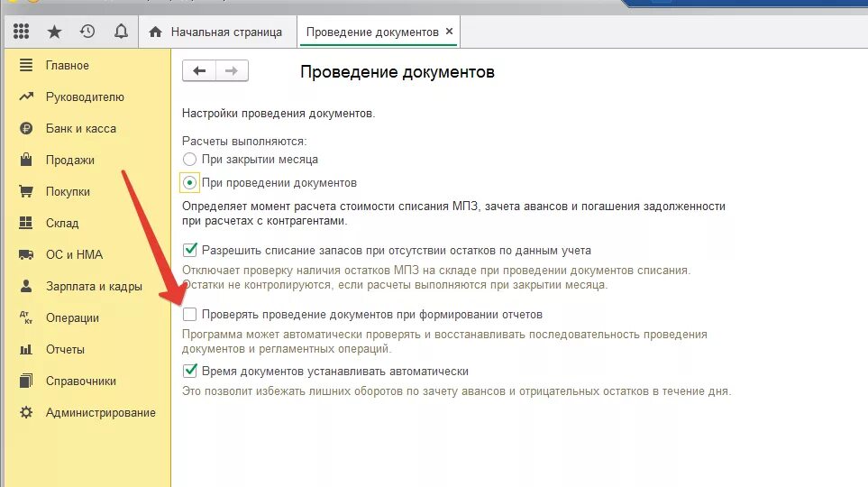
Task: Open the ОС и НМА section
Action: pyautogui.click(x=74, y=255)
